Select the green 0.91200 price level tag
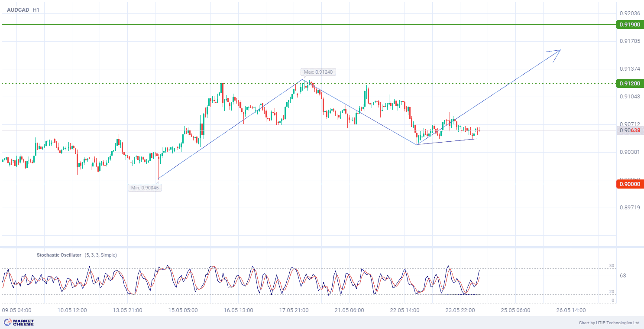 pyautogui.click(x=630, y=83)
